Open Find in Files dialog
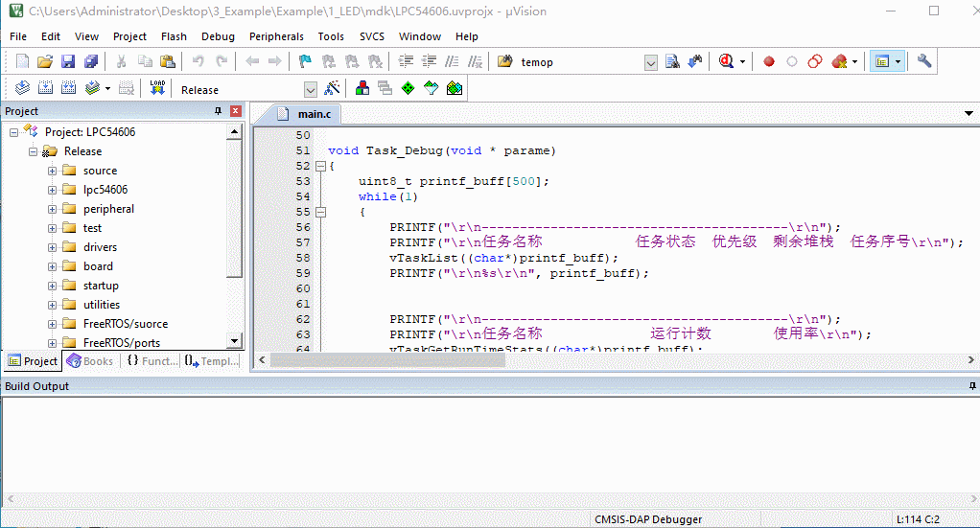 [505, 61]
